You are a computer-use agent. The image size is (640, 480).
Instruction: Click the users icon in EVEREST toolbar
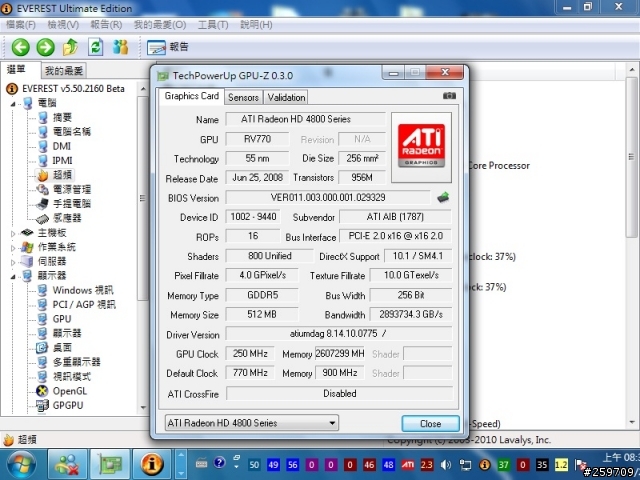pos(121,47)
